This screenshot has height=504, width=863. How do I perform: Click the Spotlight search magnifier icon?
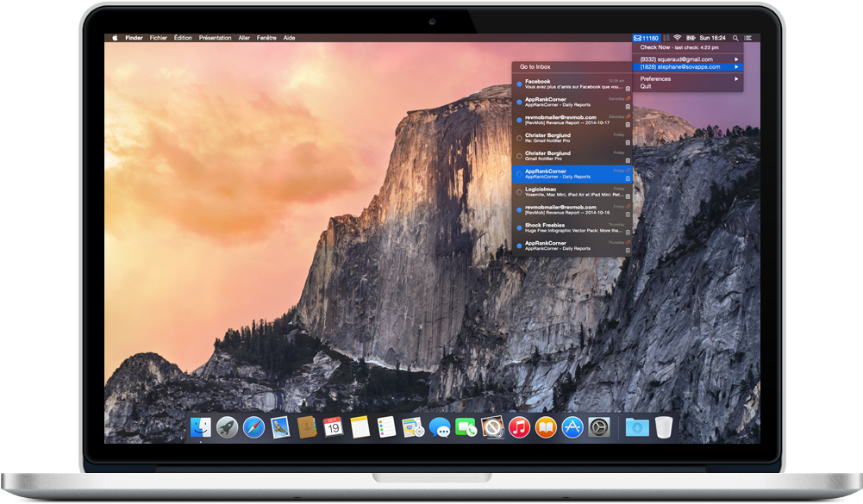click(x=735, y=38)
